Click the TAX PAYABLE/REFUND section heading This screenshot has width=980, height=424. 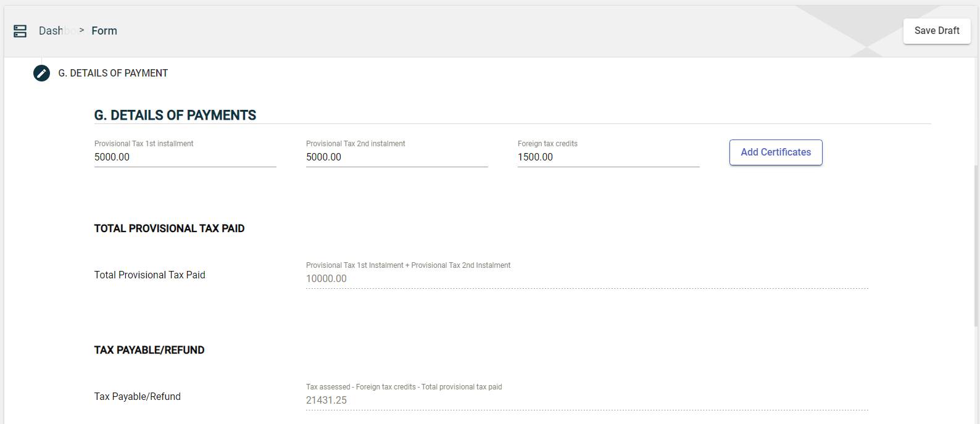pyautogui.click(x=149, y=350)
